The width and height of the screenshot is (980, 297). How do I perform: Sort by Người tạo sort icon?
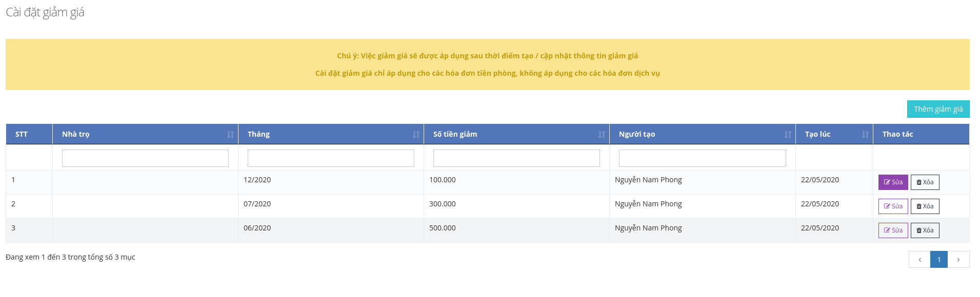point(788,135)
